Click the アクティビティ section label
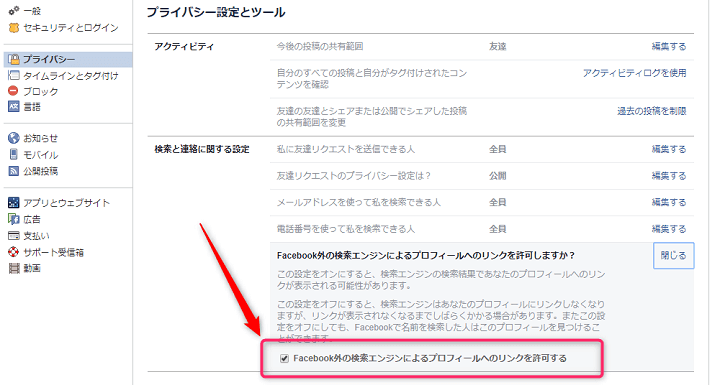The width and height of the screenshot is (720, 385). click(184, 46)
